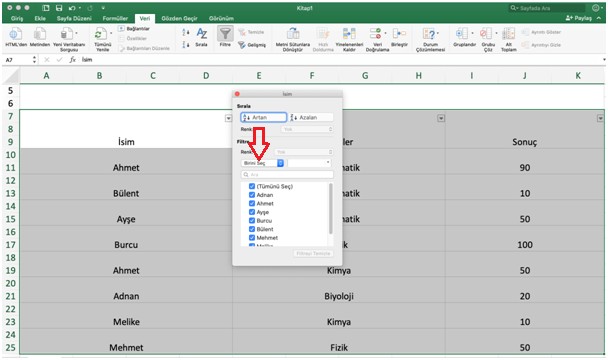
Task: Expand the Durum Çözümlemesi dropdown arrow
Action: [x=438, y=33]
